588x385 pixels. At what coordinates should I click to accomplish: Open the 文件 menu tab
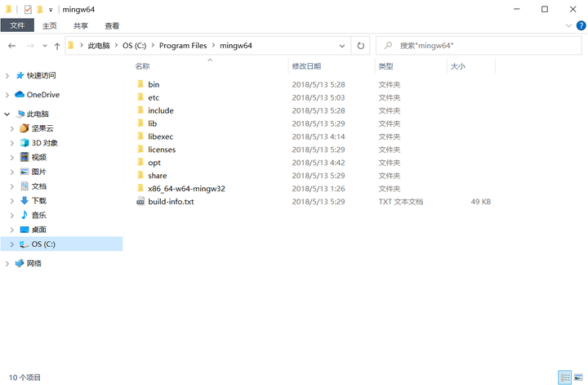17,25
